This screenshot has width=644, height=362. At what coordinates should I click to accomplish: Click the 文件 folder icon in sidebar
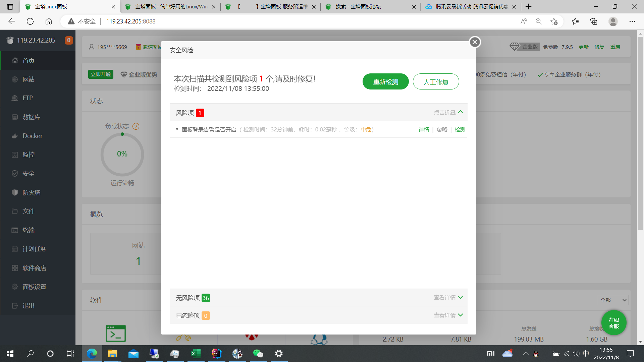click(x=15, y=211)
